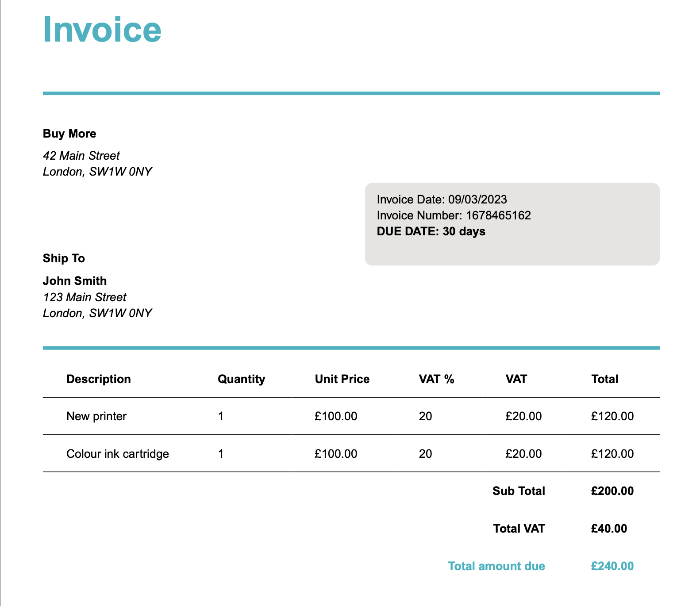Click the Total VAT £40.00 value
The image size is (700, 606).
[x=609, y=529]
